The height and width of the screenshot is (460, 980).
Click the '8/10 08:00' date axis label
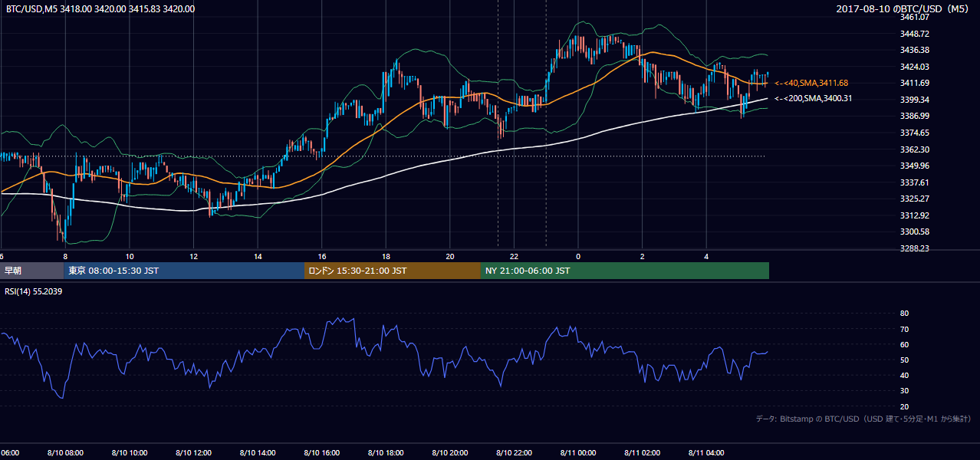pyautogui.click(x=65, y=452)
